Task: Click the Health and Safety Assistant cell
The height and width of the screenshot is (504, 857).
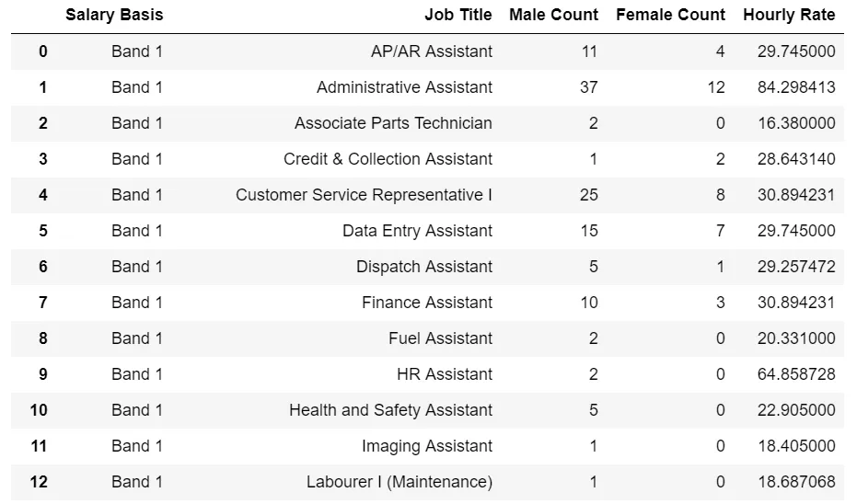Action: pyautogui.click(x=390, y=410)
